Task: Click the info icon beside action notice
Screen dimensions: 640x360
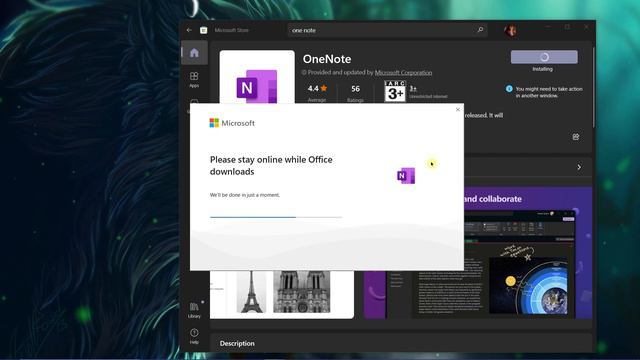Action: point(509,89)
